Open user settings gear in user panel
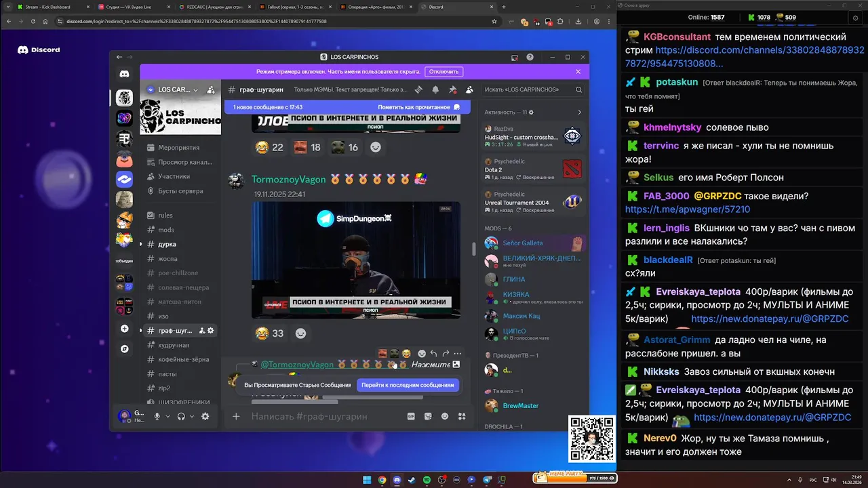Screen dimensions: 868x488 pos(205,416)
